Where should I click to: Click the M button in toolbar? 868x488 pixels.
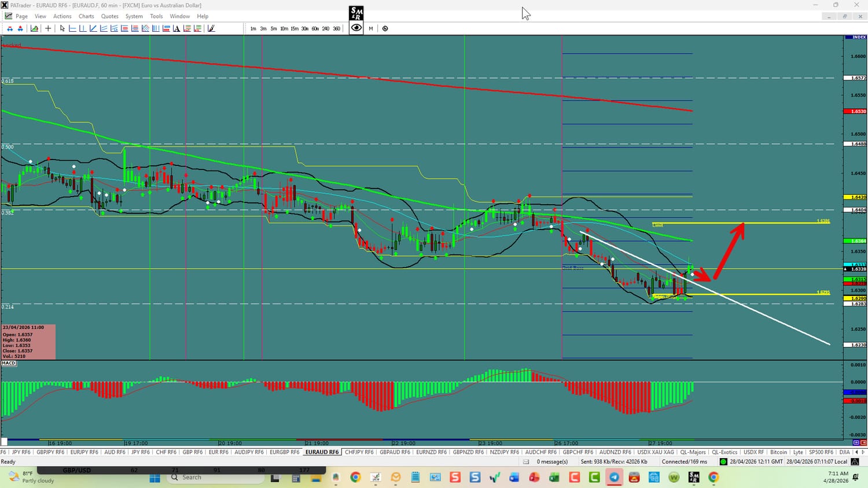[371, 28]
